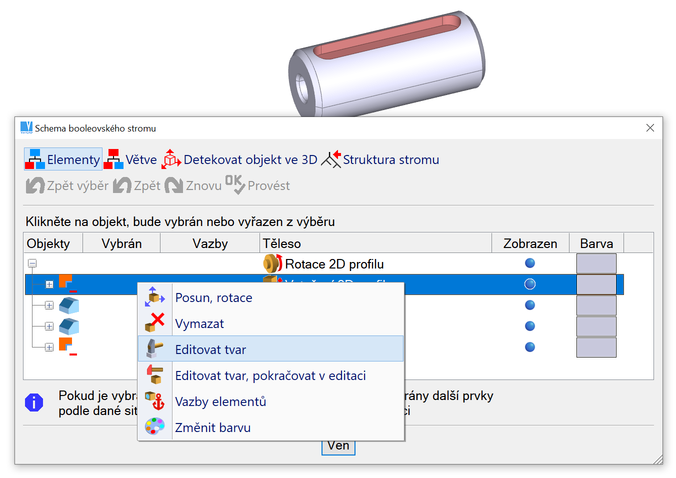The image size is (676, 478).
Task: Click the color swatch in first row
Action: 597,264
